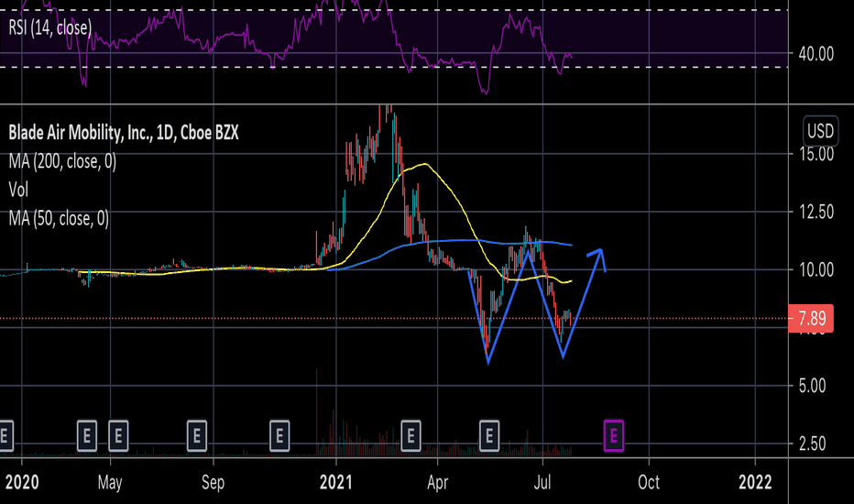Open the earnings marker just after May 2020
The width and height of the screenshot is (854, 504).
click(118, 436)
